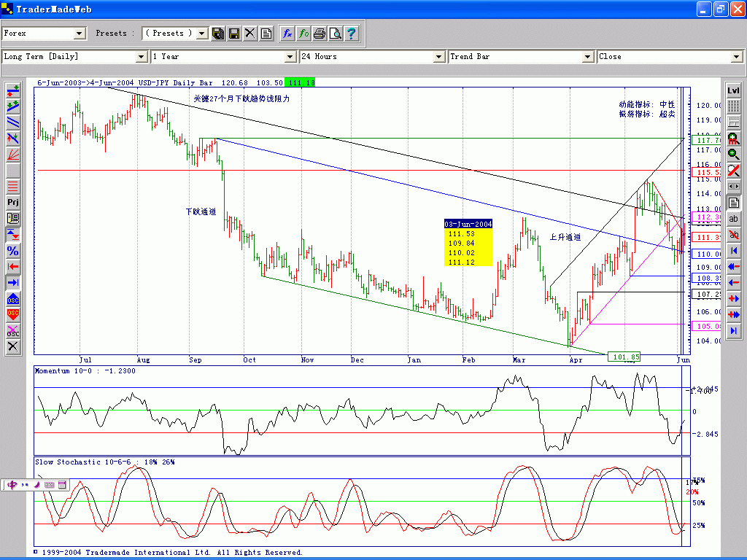
Task: Expand the Long Term [Daily] dropdown
Action: click(142, 57)
